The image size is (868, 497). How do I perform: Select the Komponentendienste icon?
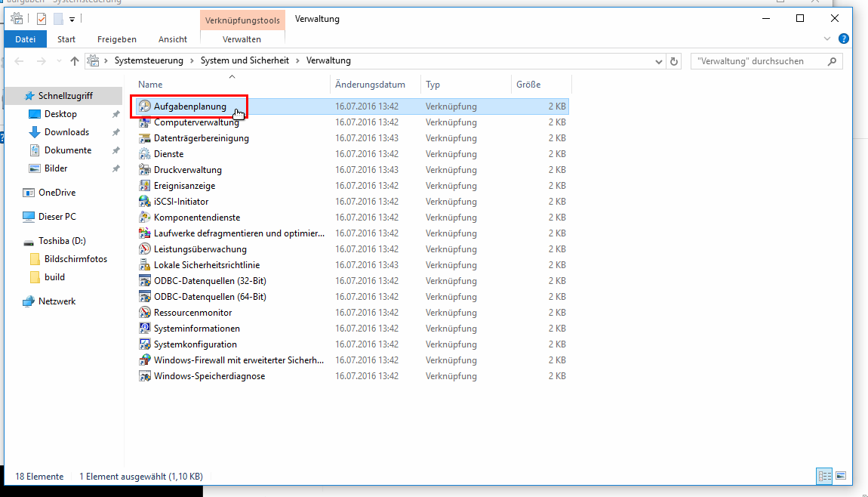pyautogui.click(x=144, y=218)
